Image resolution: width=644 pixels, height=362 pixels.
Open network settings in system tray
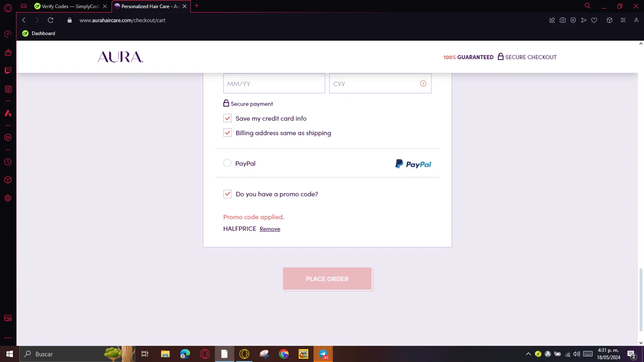[568, 354]
